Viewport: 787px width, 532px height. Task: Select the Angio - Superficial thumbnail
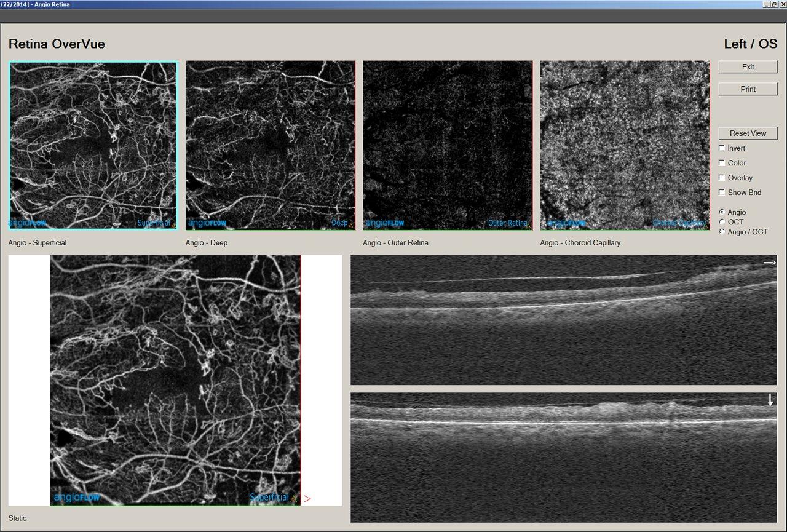tap(93, 145)
